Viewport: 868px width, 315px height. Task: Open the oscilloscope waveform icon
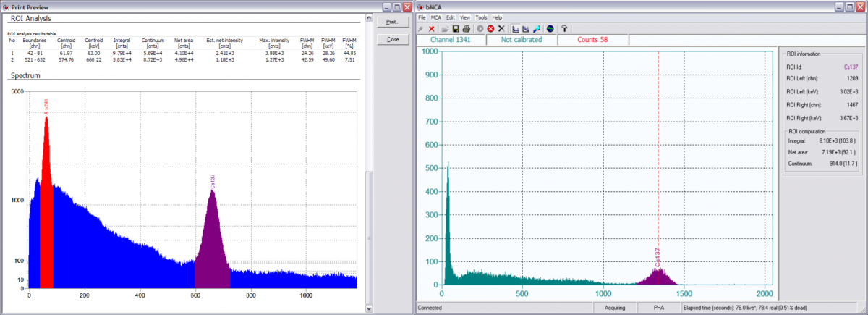550,28
